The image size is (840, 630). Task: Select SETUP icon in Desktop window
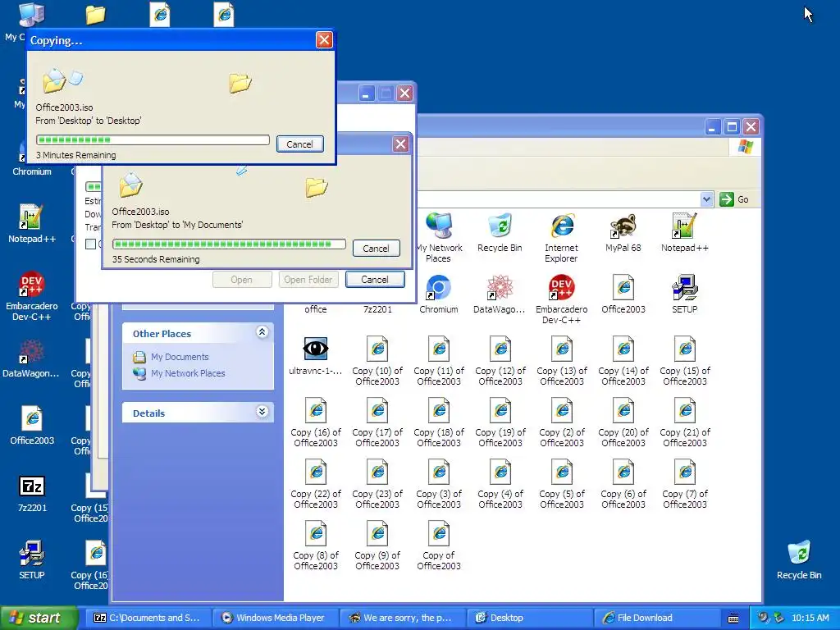pos(685,294)
